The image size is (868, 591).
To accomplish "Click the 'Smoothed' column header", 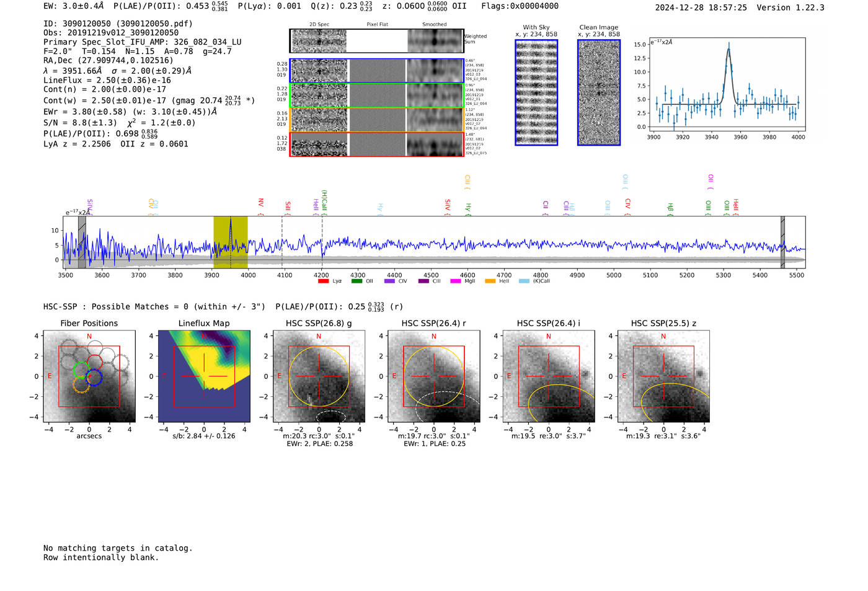I will click(434, 25).
